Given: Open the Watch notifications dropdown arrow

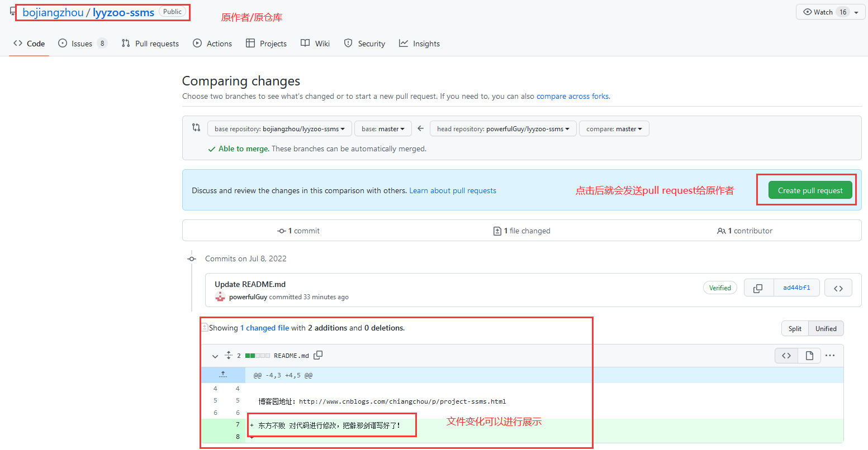Looking at the screenshot, I should [x=856, y=12].
